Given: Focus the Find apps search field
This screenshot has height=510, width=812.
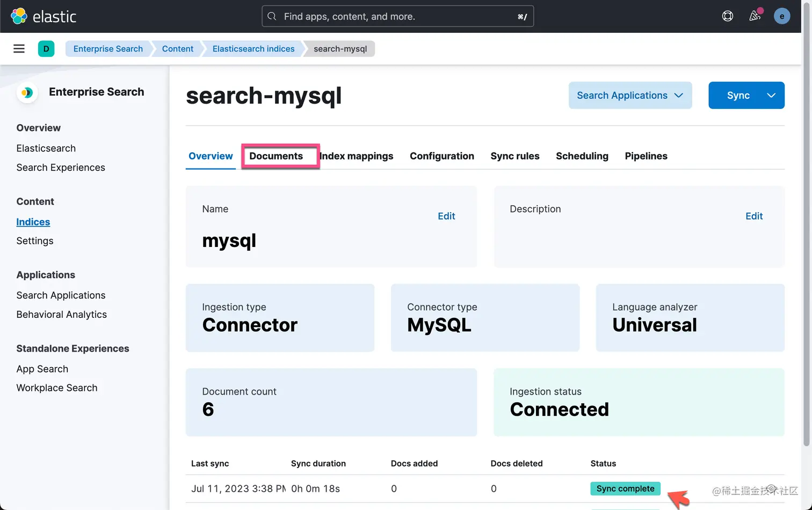Looking at the screenshot, I should (397, 16).
